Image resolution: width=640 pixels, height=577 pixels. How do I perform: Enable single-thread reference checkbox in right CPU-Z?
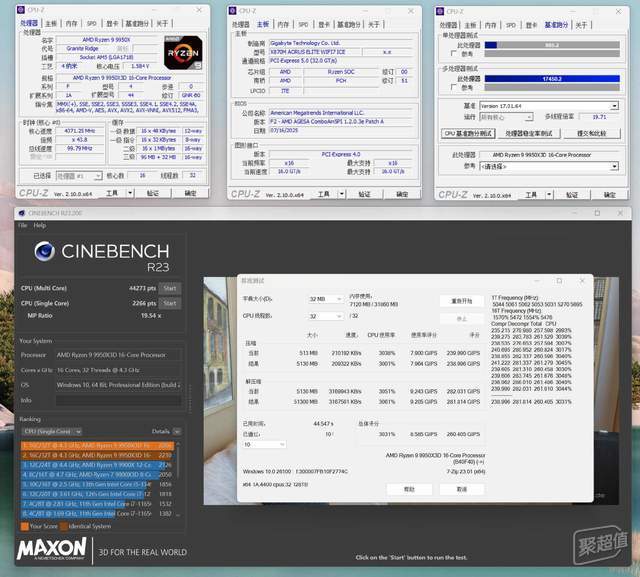[453, 53]
